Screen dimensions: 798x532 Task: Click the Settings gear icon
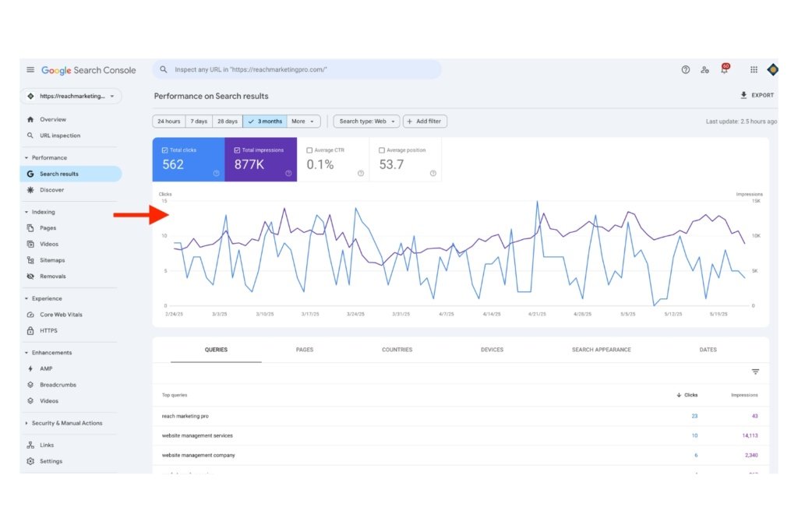(30, 461)
